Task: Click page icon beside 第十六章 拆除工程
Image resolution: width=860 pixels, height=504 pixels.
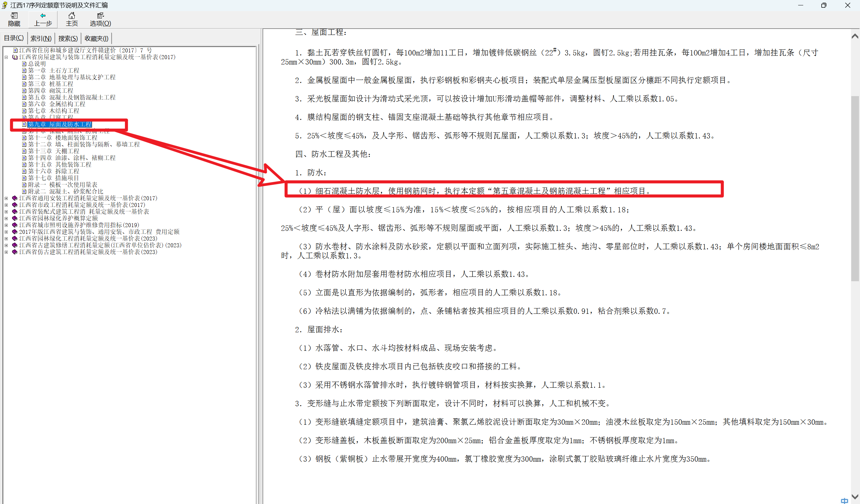Action: (x=24, y=171)
